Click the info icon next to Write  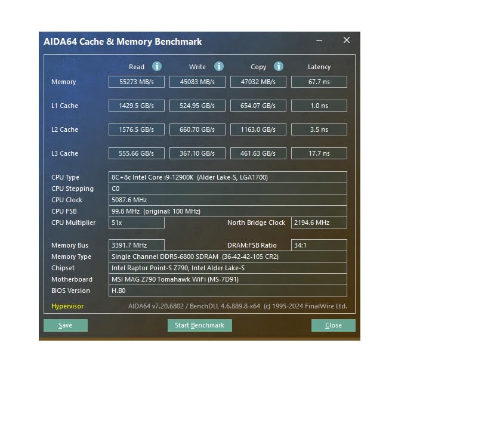click(x=219, y=66)
